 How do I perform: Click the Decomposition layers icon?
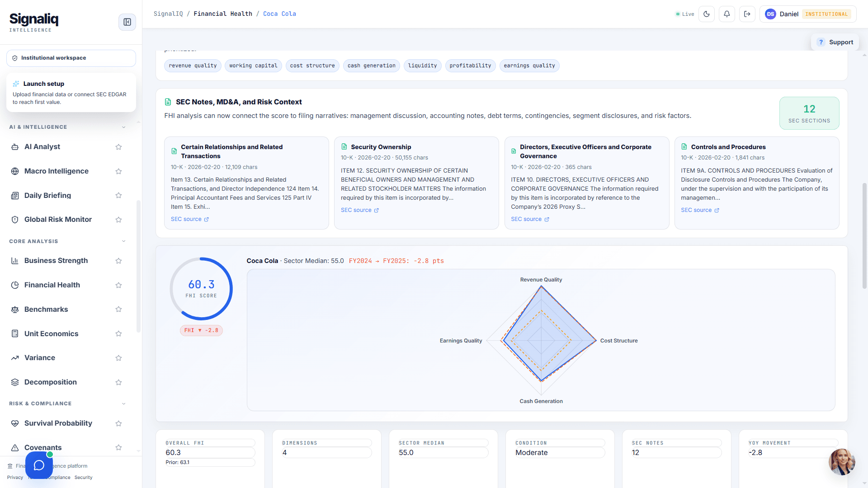[x=15, y=382]
